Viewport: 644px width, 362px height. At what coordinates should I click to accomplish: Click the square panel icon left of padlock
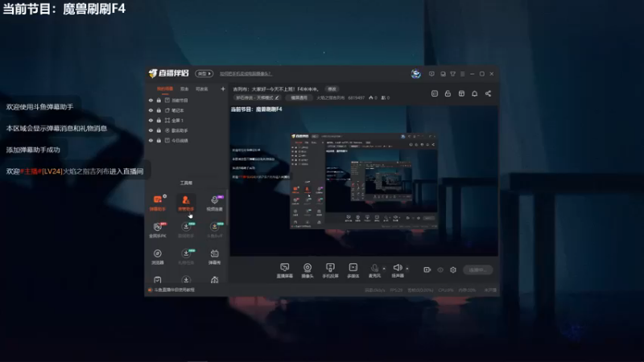pos(435,93)
